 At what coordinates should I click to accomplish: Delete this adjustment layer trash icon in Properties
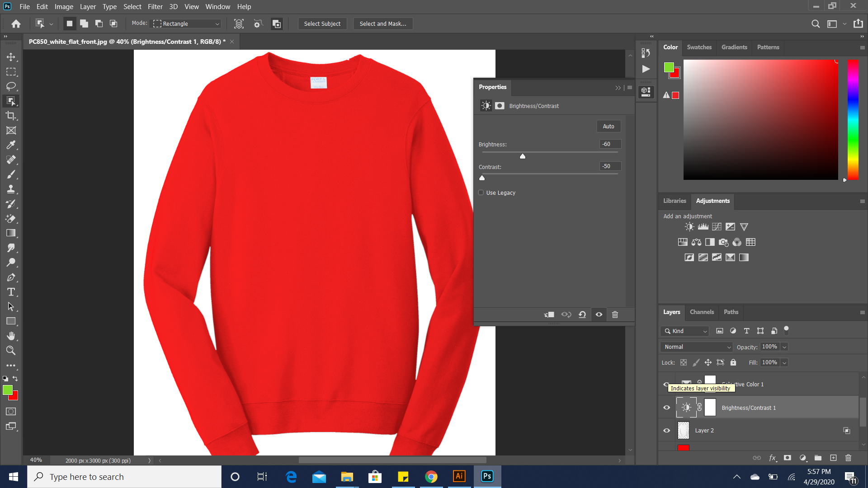click(x=615, y=314)
